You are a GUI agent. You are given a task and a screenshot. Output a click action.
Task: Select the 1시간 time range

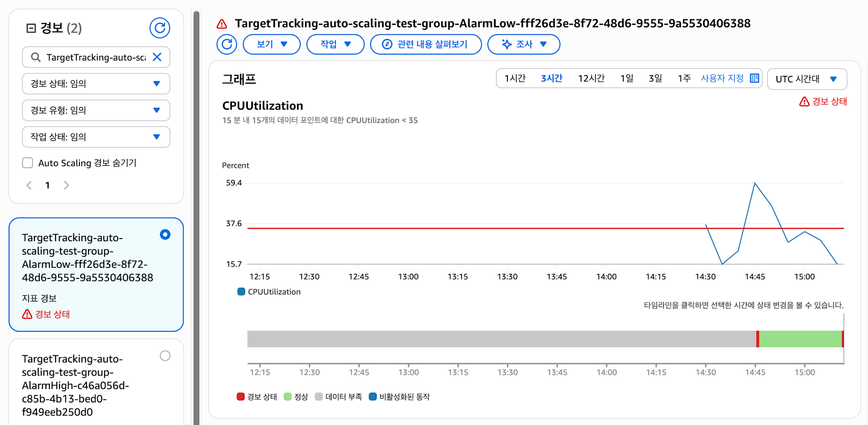tap(515, 78)
